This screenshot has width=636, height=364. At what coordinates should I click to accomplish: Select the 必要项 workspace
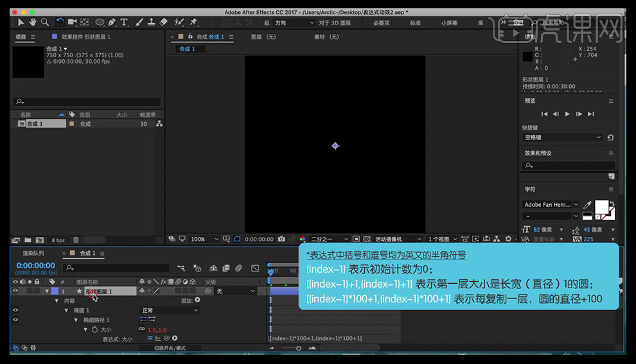[x=381, y=23]
